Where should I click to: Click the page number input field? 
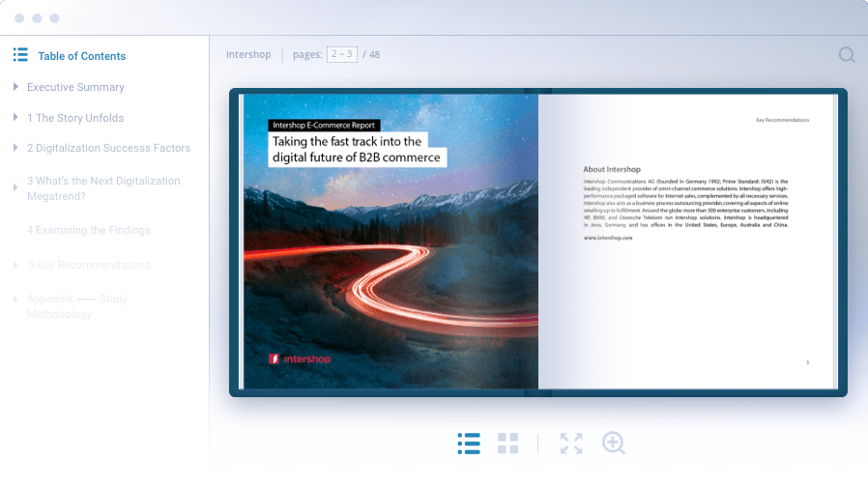click(342, 54)
